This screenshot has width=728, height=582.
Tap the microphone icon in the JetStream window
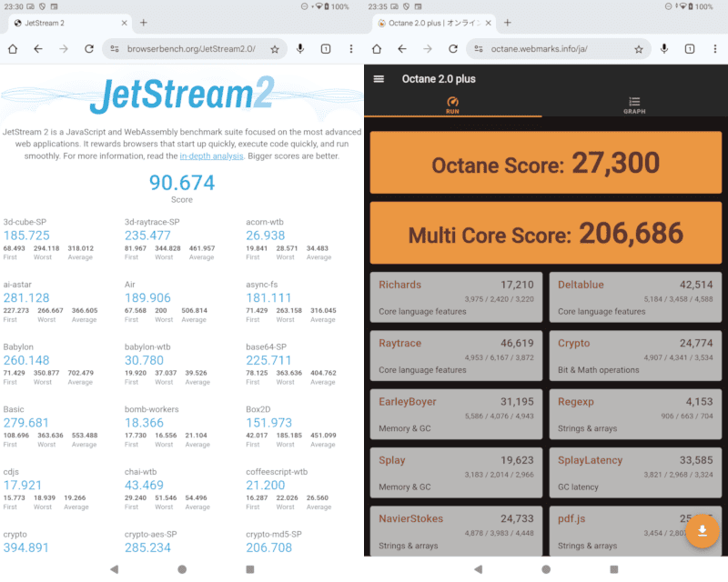[x=300, y=49]
